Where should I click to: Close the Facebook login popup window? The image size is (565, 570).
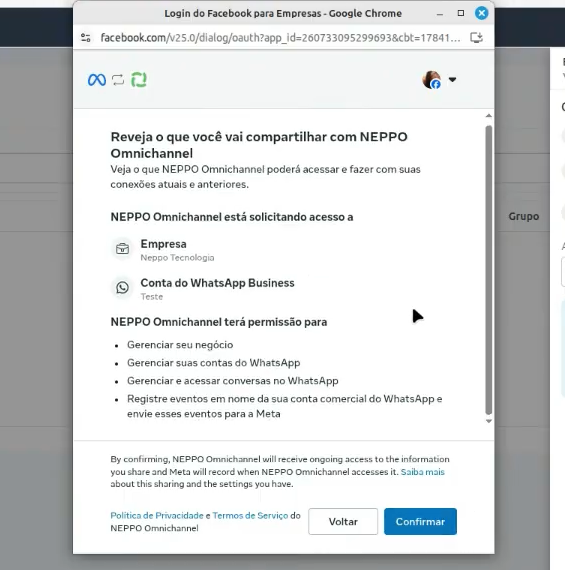482,13
